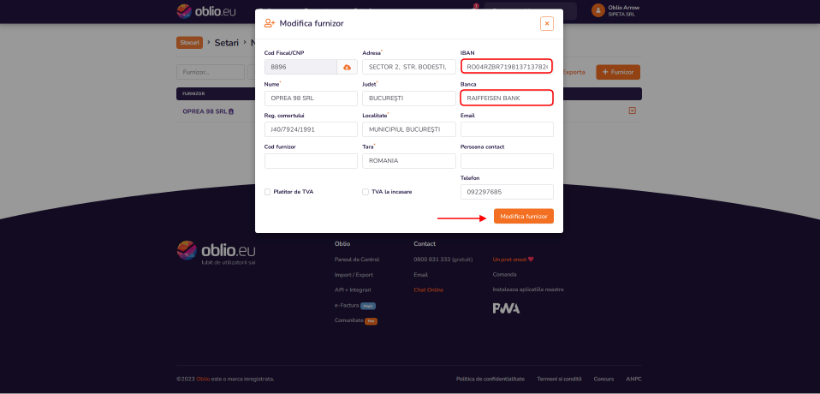Viewport: 820px width, 394px height.
Task: Open the e-Factura footer link
Action: (x=346, y=305)
